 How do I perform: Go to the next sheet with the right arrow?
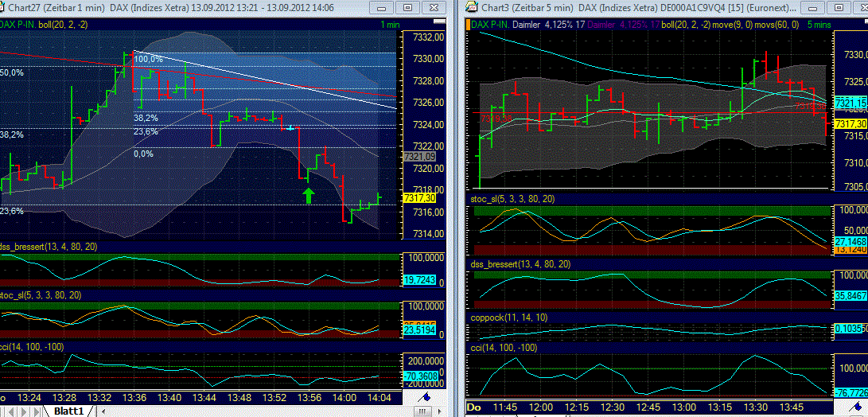coord(24,411)
